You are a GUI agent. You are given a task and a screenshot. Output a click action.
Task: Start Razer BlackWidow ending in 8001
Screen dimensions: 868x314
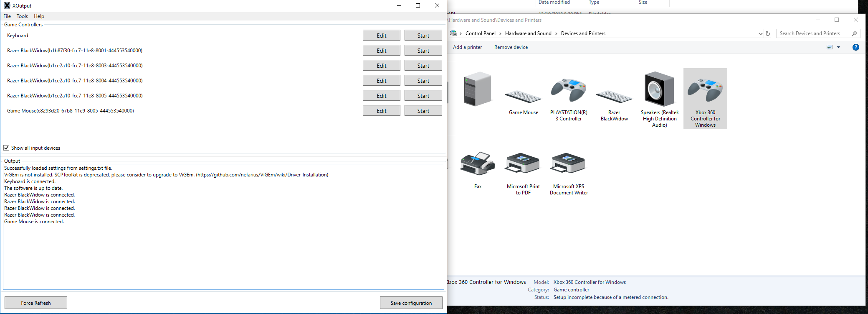(423, 51)
